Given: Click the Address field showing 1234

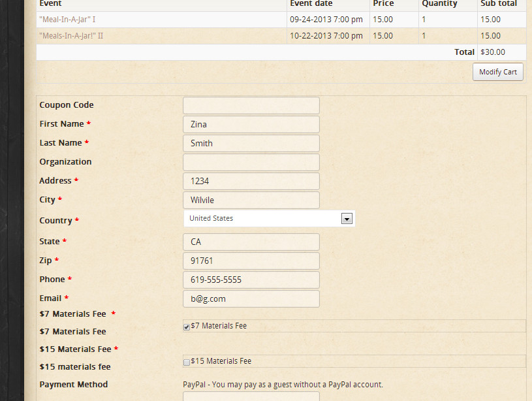Looking at the screenshot, I should [251, 182].
